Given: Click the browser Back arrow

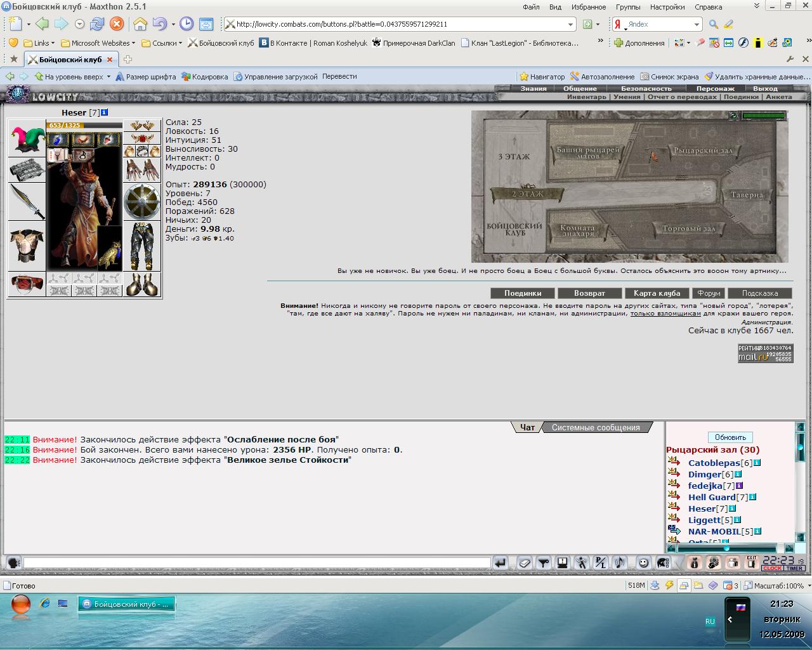Looking at the screenshot, I should (x=42, y=24).
